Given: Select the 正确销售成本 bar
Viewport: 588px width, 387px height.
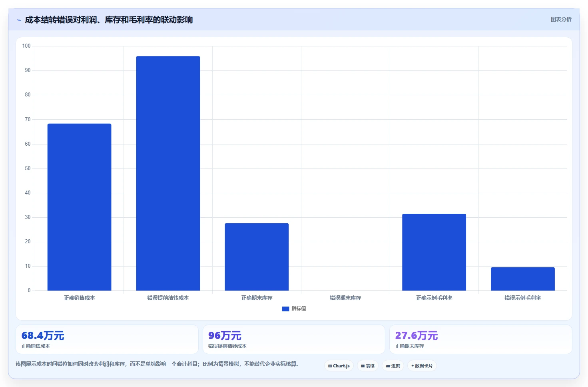Looking at the screenshot, I should 79,207.
